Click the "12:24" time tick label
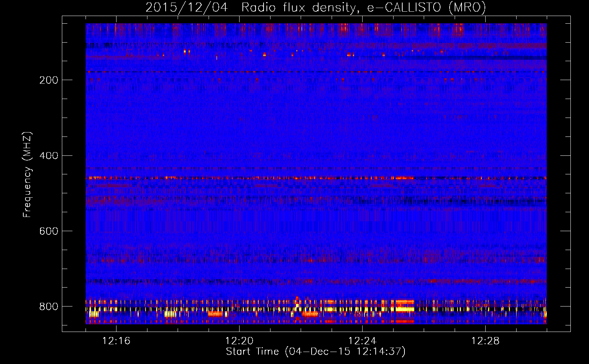 pos(362,341)
